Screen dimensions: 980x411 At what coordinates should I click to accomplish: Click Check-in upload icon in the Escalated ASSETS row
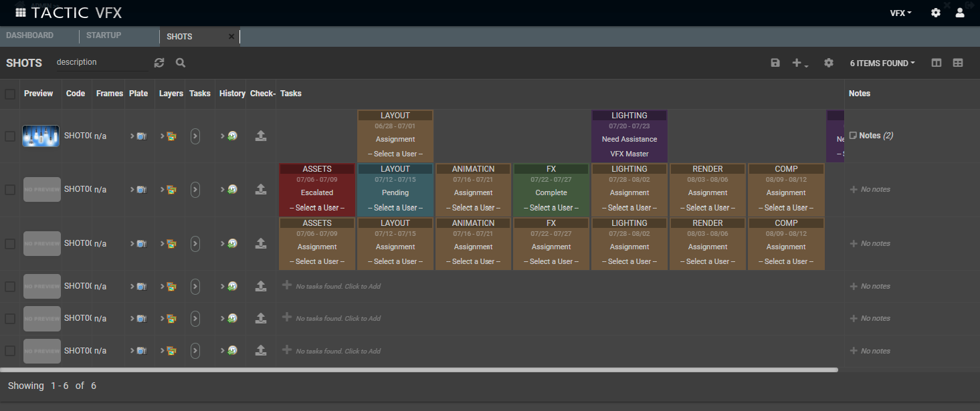tap(261, 189)
